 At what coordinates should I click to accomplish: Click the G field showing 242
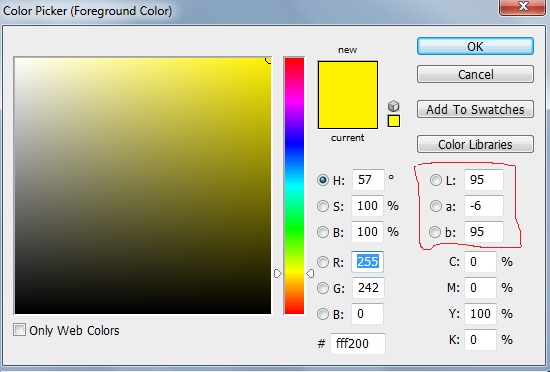click(368, 288)
